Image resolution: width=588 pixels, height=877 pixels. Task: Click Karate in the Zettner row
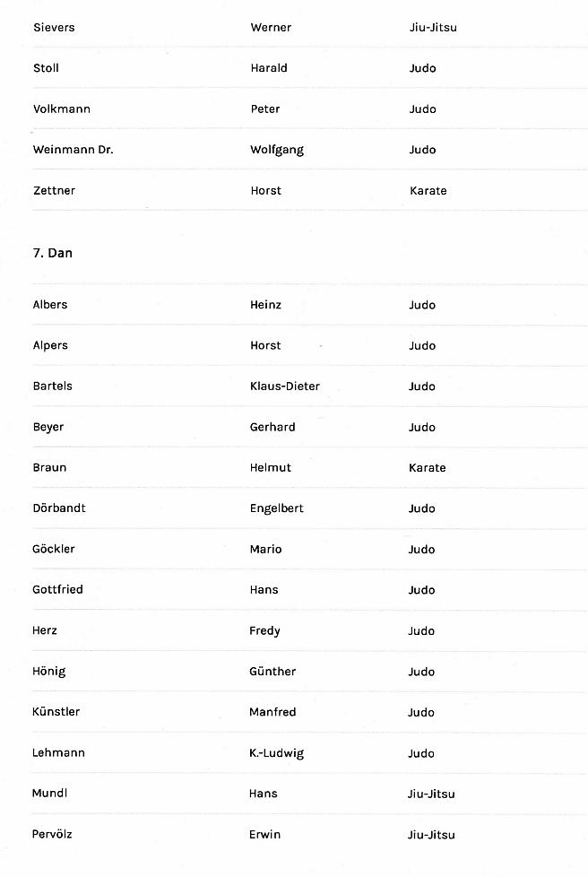[x=428, y=191]
